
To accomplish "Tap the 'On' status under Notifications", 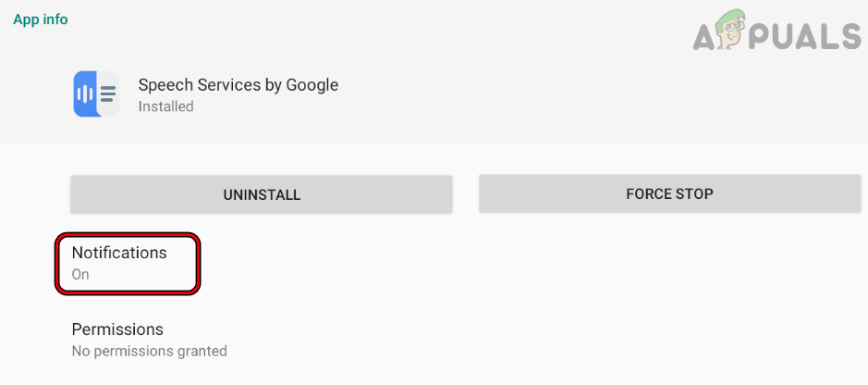I will [80, 275].
